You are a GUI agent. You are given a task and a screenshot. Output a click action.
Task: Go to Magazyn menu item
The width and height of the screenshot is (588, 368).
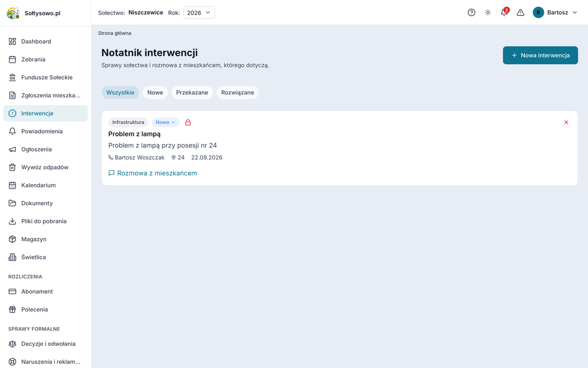pyautogui.click(x=46, y=239)
